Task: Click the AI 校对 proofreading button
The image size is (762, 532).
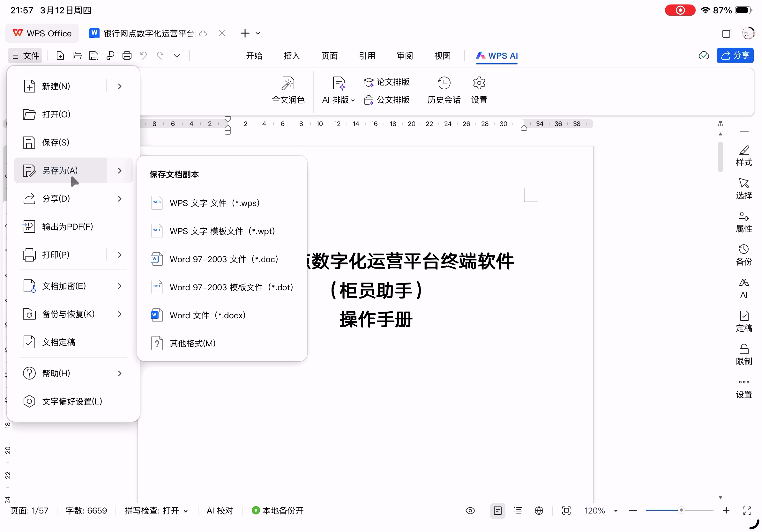Action: [220, 510]
